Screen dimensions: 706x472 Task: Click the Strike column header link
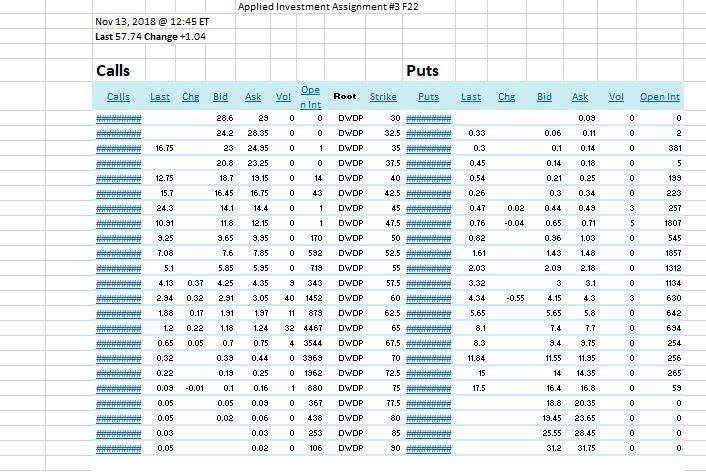pos(383,97)
